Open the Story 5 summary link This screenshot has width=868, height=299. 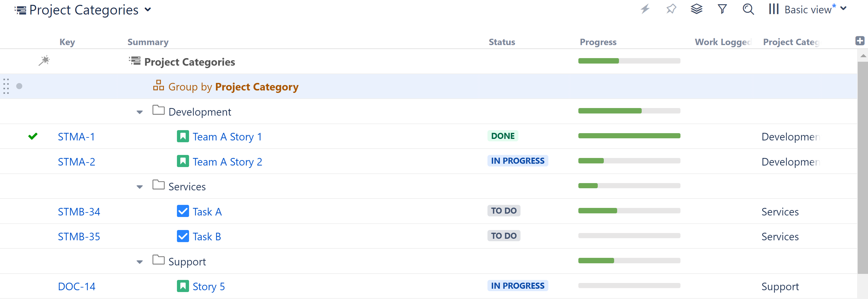208,287
